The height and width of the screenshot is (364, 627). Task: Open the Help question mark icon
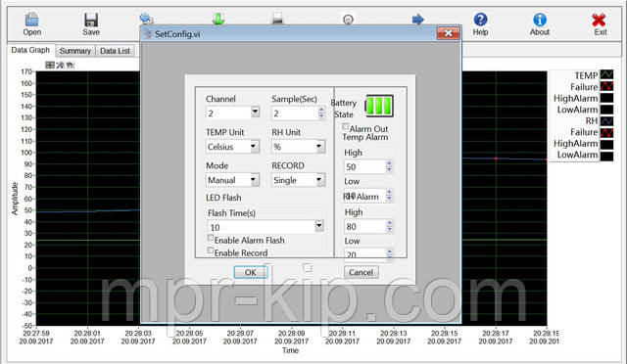click(480, 20)
